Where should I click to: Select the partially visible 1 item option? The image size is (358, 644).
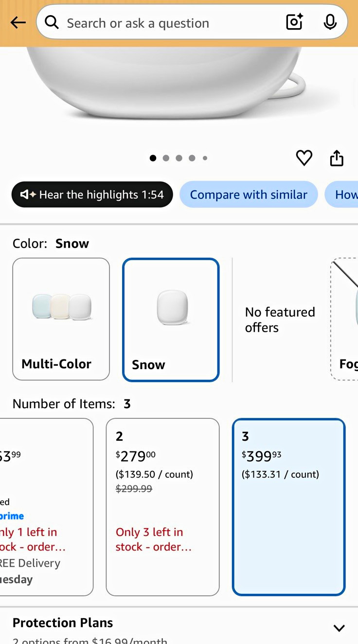click(46, 507)
